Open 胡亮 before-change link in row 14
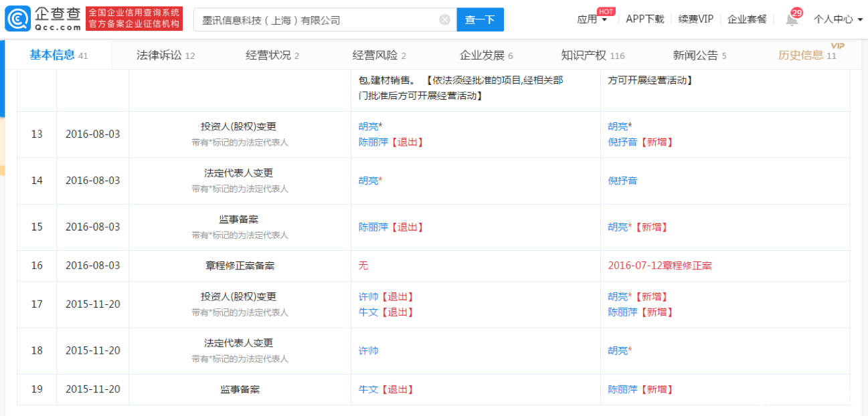Image resolution: width=868 pixels, height=416 pixels. tap(369, 181)
